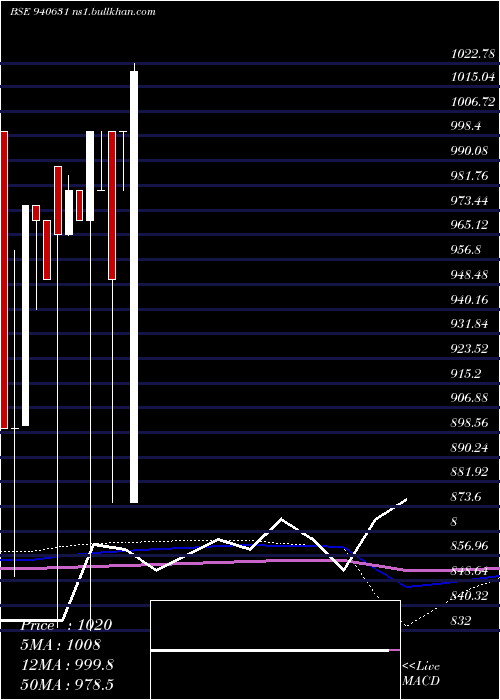
Task: Click the 832 price axis label
Action: pyautogui.click(x=461, y=620)
